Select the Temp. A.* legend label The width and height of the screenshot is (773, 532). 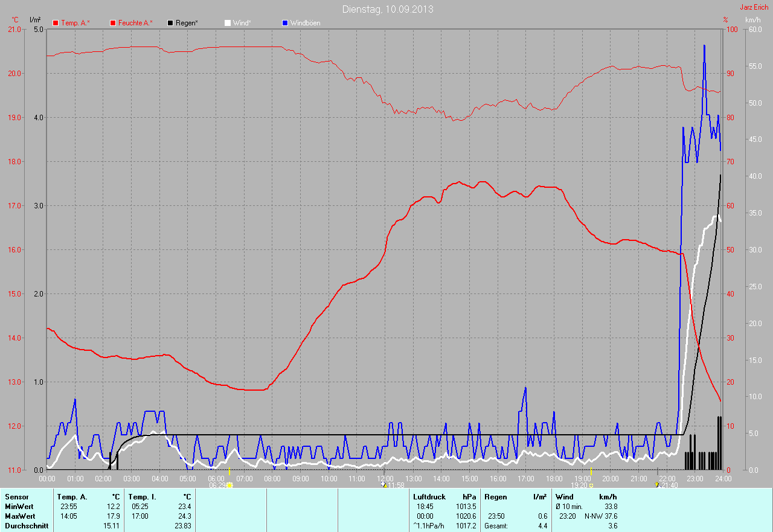[x=75, y=23]
